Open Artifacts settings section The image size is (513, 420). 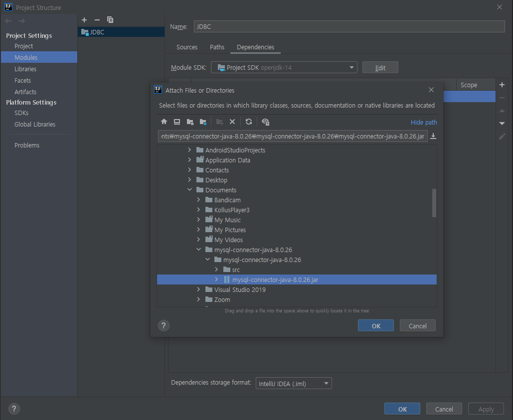click(25, 92)
